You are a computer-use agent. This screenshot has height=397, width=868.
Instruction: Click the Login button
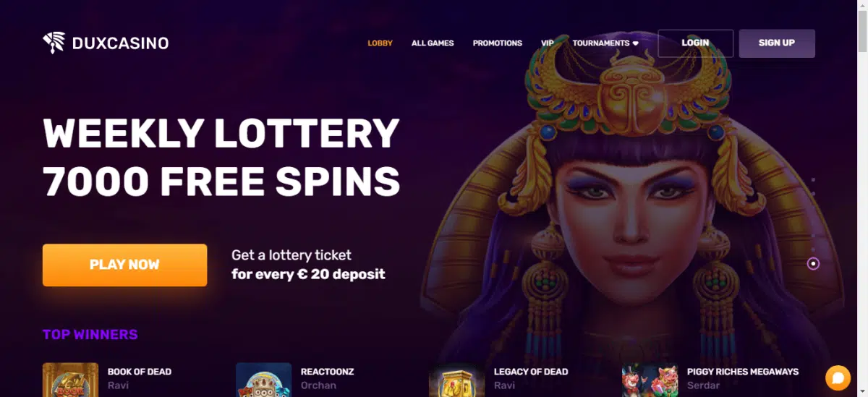[695, 43]
